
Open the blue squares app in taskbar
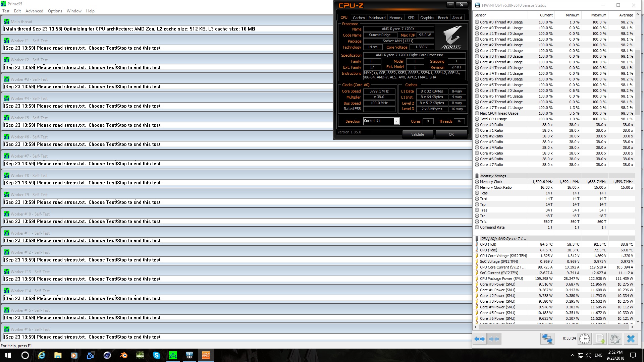pyautogui.click(x=91, y=355)
